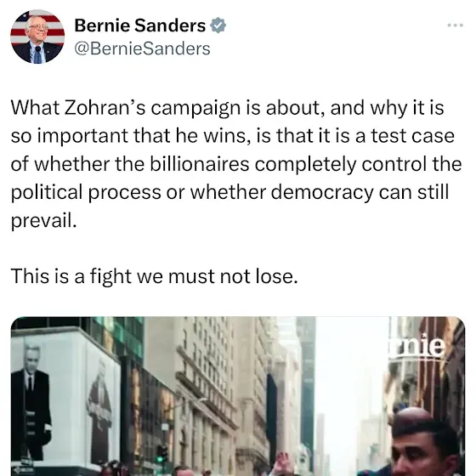Open the @BernieSanders handle link
Screen dimensions: 476x476
pos(142,48)
